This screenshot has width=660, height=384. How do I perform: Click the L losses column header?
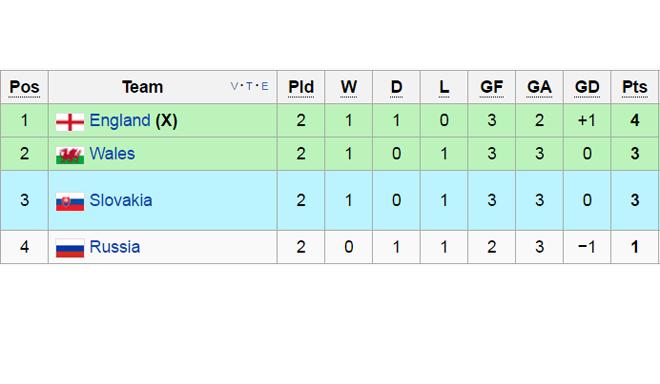click(444, 87)
